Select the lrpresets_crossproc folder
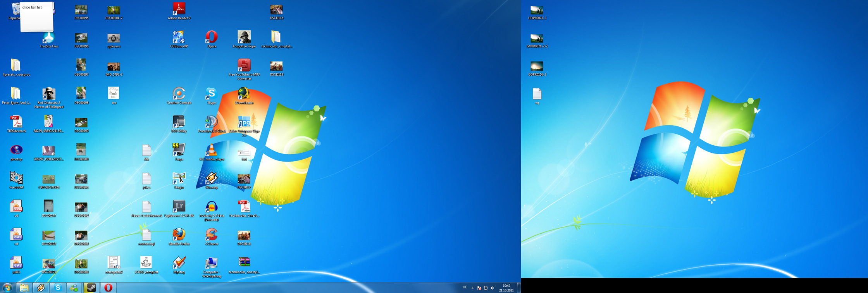 click(x=16, y=67)
